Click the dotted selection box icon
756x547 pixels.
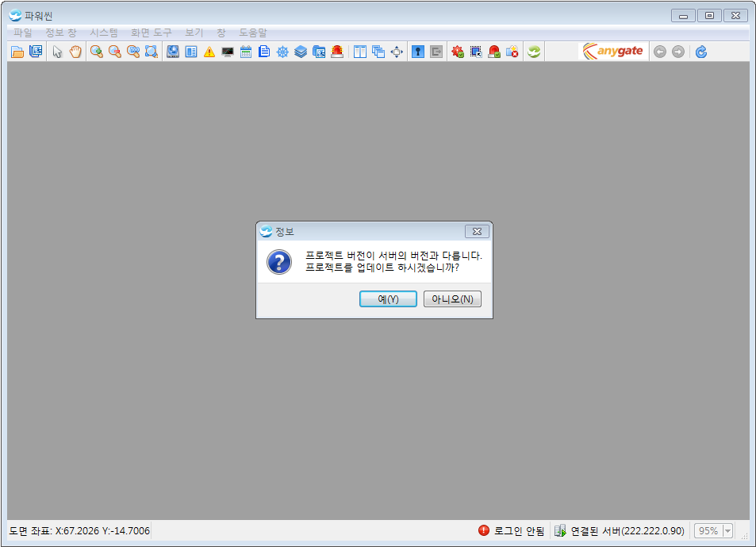pos(476,52)
